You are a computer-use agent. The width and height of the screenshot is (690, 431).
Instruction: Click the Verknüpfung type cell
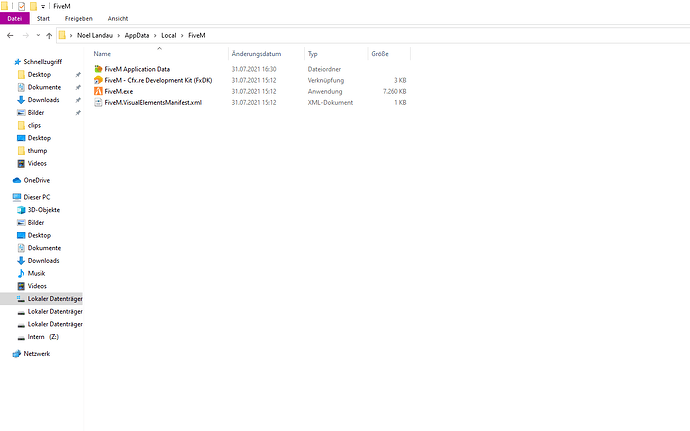[x=326, y=80]
